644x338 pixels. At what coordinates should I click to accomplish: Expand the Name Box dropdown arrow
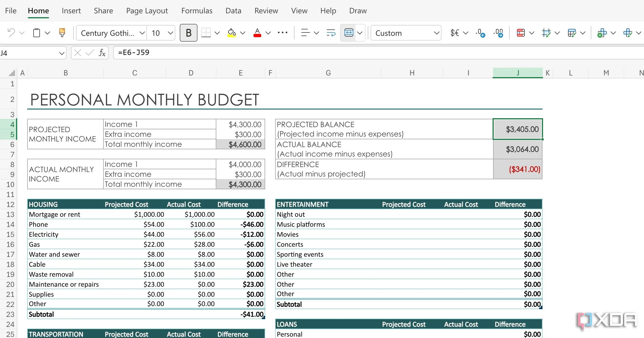62,53
